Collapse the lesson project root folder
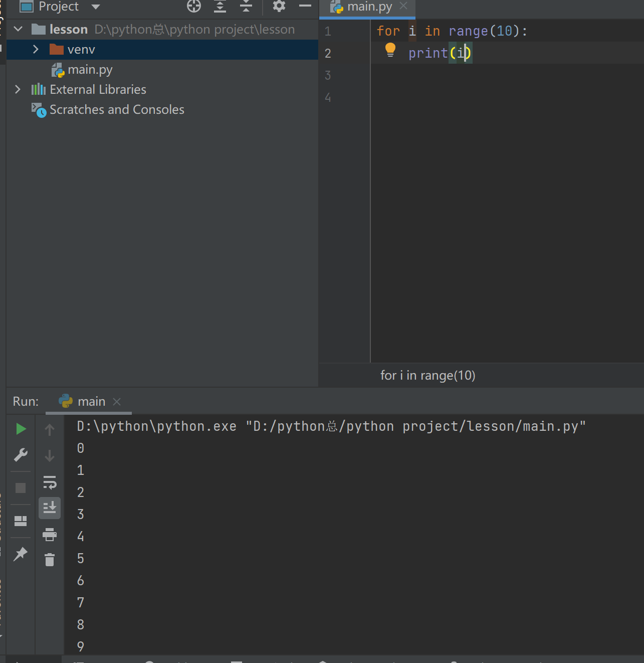The image size is (644, 663). coord(19,29)
